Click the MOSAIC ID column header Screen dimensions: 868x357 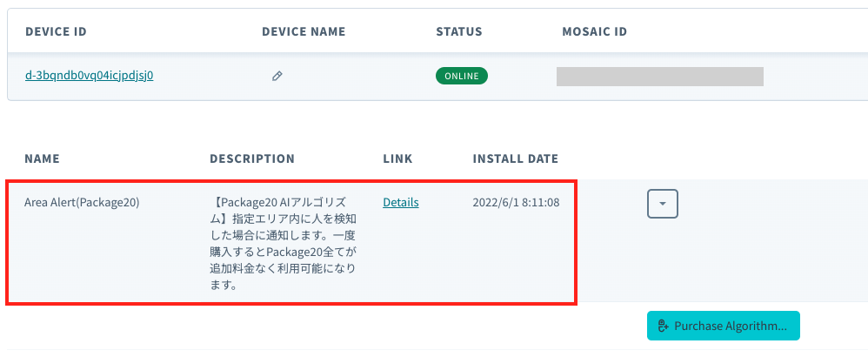click(x=594, y=31)
